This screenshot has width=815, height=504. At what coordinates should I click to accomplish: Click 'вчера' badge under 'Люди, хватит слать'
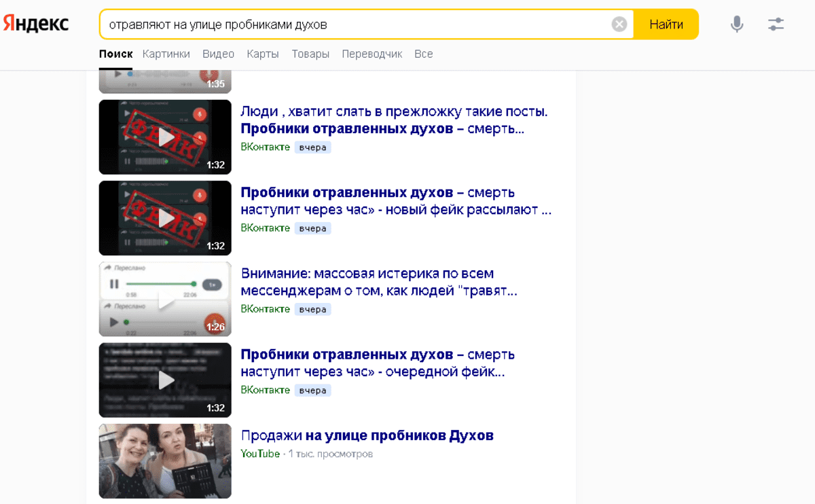[312, 147]
